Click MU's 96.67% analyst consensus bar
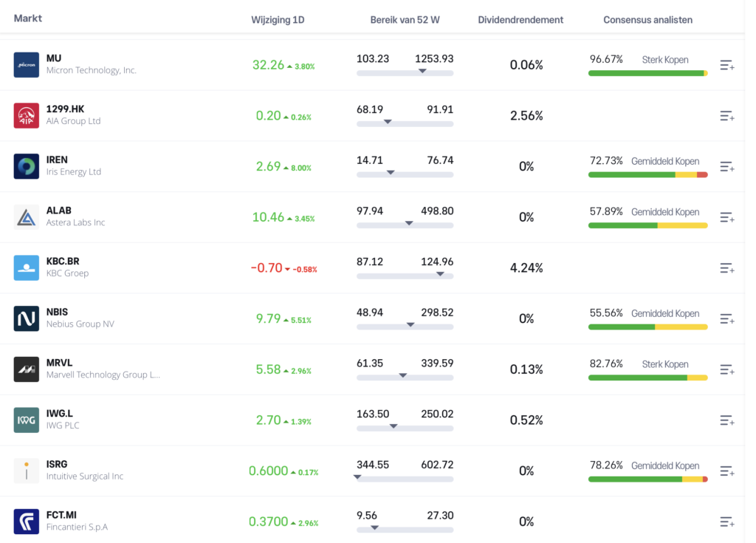The width and height of the screenshot is (756, 543). pyautogui.click(x=648, y=73)
